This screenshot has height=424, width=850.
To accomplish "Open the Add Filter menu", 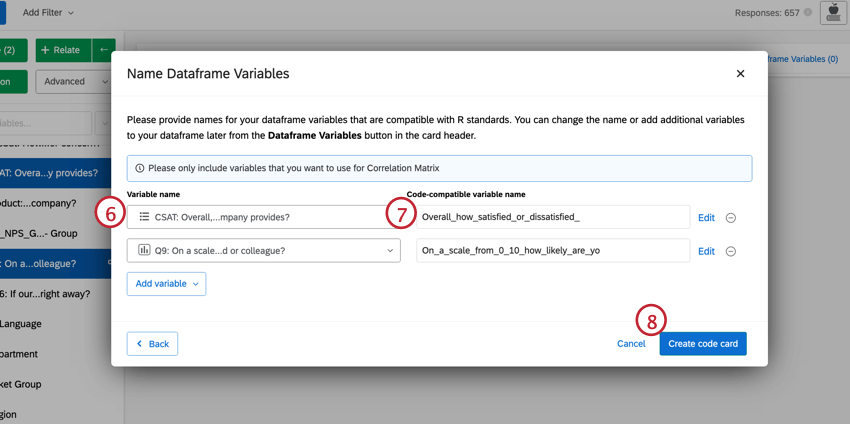I will tap(48, 13).
